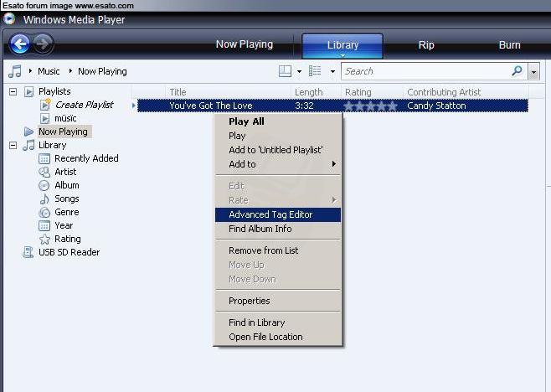Switch to the Burn tab
Screen dimensions: 551x392
tap(509, 45)
